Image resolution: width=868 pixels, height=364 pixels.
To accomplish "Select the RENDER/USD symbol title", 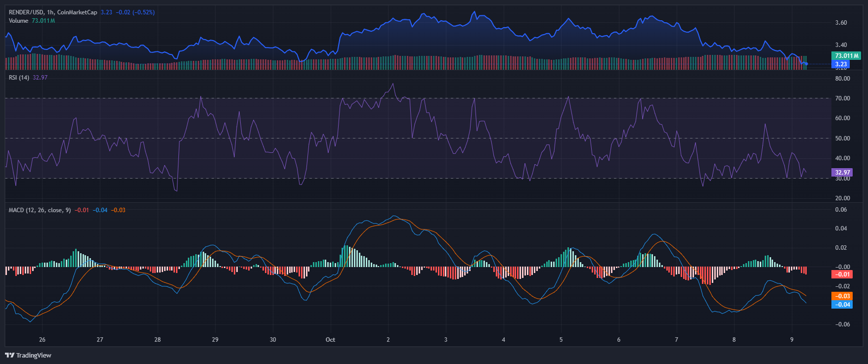I will point(26,12).
